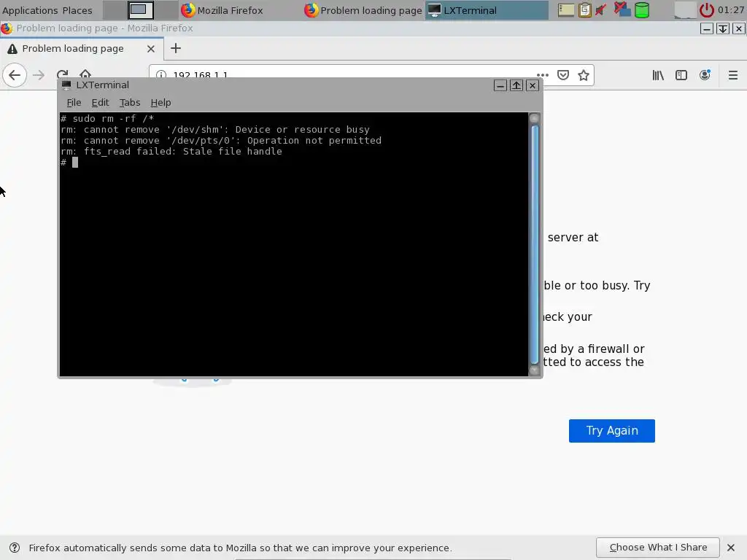This screenshot has height=560, width=747.
Task: Close the LXTerminal window
Action: click(533, 85)
